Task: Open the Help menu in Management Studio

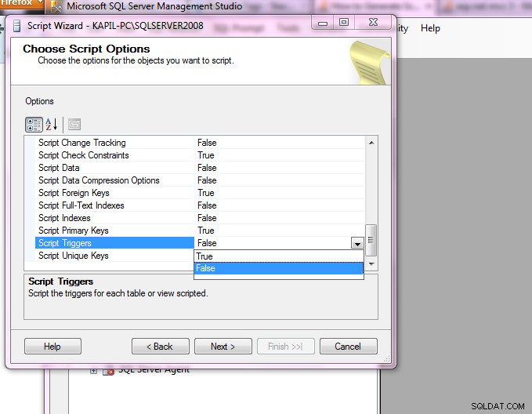Action: (430, 28)
